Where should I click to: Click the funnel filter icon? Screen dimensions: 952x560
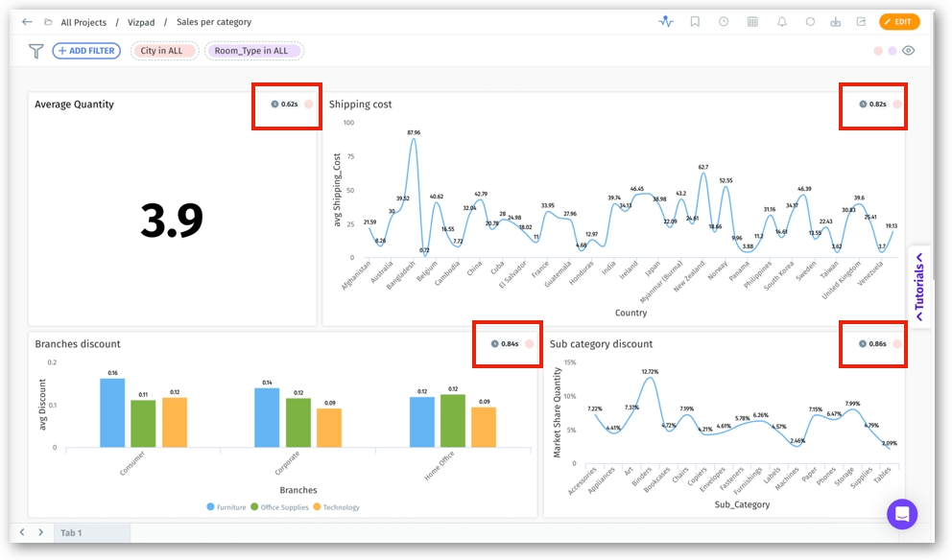(36, 51)
